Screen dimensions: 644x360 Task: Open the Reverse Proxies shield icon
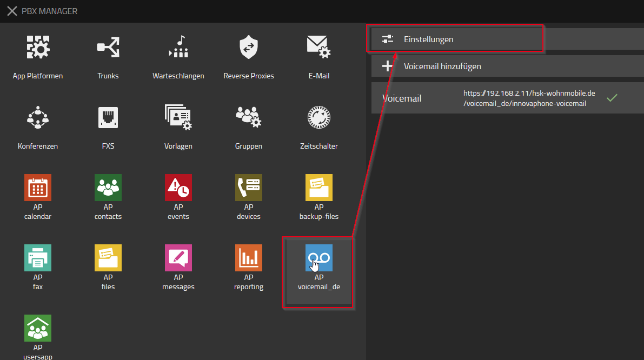(249, 47)
